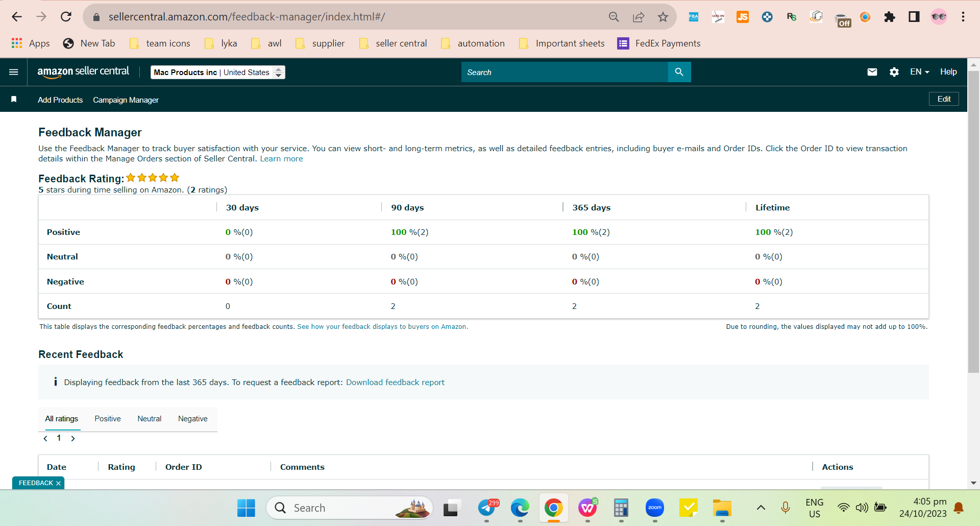
Task: Click the 90 days positive 100% value
Action: point(409,232)
